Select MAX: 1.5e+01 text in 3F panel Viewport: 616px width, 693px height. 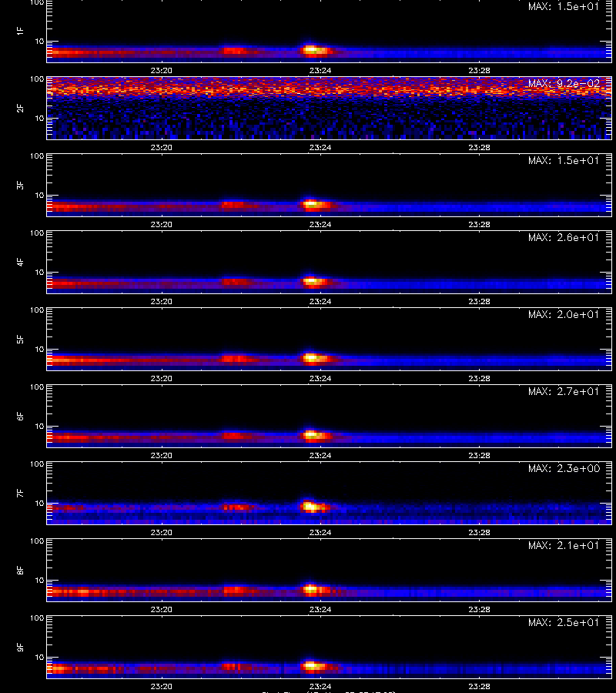pyautogui.click(x=564, y=160)
